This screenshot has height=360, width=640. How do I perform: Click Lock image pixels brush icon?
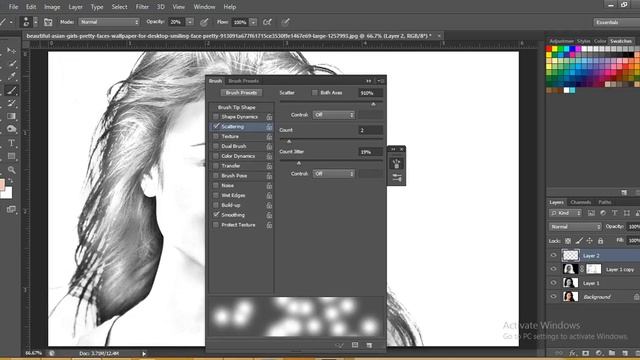(579, 241)
